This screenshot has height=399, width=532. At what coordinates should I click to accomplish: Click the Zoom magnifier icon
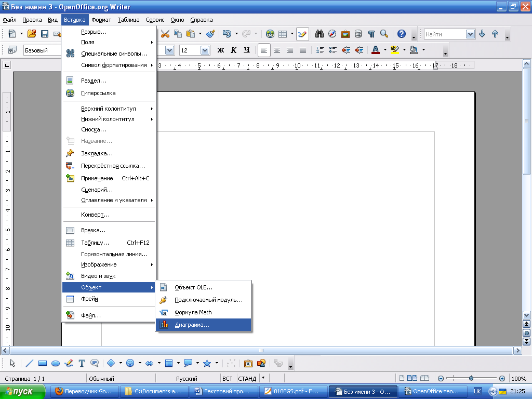coord(384,34)
